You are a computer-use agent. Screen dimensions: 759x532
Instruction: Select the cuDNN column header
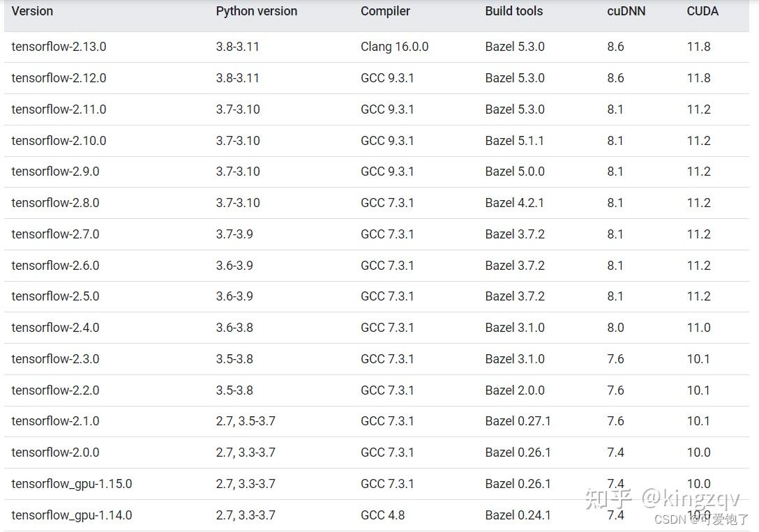[626, 11]
